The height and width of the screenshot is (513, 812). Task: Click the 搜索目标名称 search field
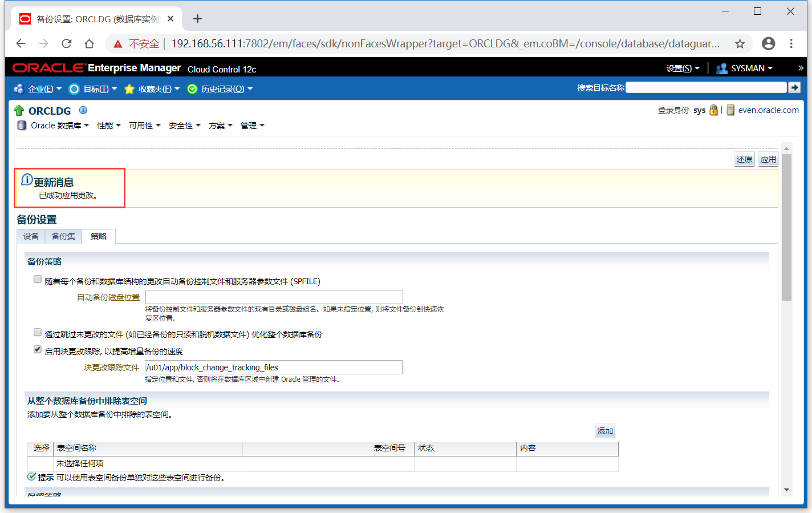706,87
